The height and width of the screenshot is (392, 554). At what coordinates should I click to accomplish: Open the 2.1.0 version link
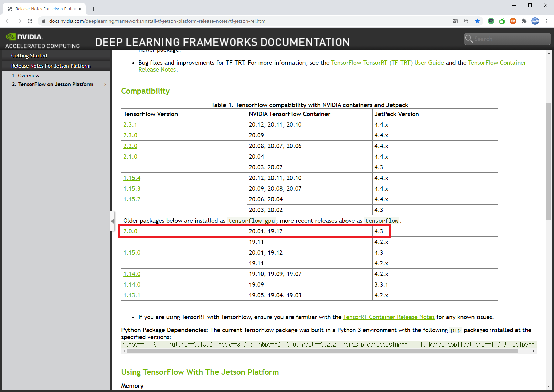(x=130, y=157)
